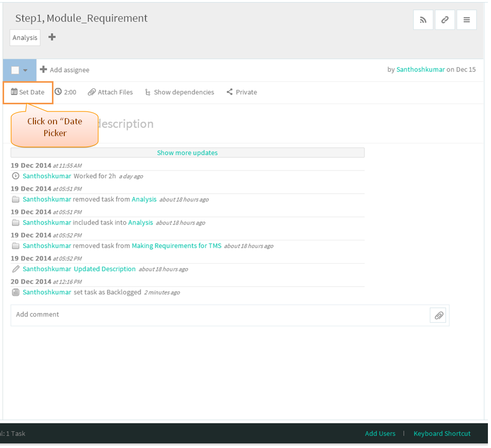The width and height of the screenshot is (491, 448).
Task: Click Add Users in footer
Action: [380, 434]
